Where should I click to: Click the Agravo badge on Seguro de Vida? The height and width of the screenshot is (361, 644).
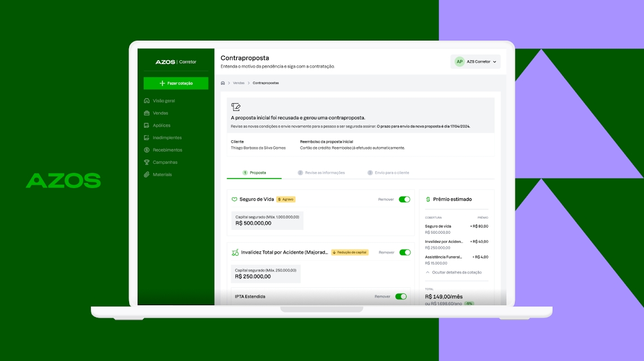coord(286,199)
